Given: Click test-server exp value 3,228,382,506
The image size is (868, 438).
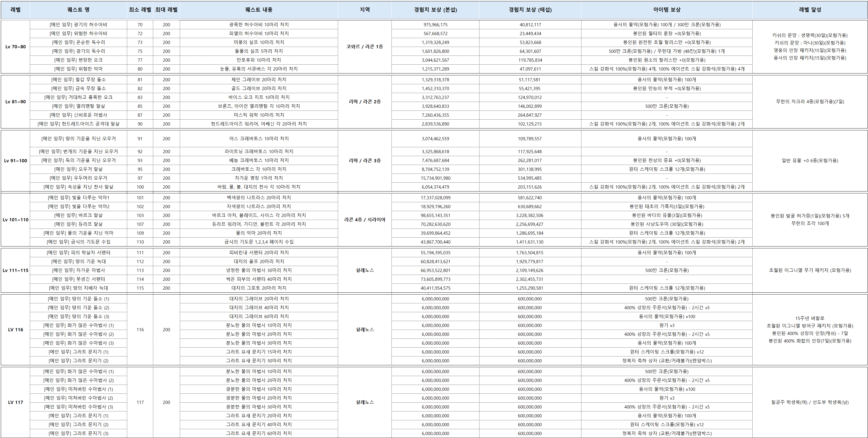Looking at the screenshot, I should coord(530,215).
